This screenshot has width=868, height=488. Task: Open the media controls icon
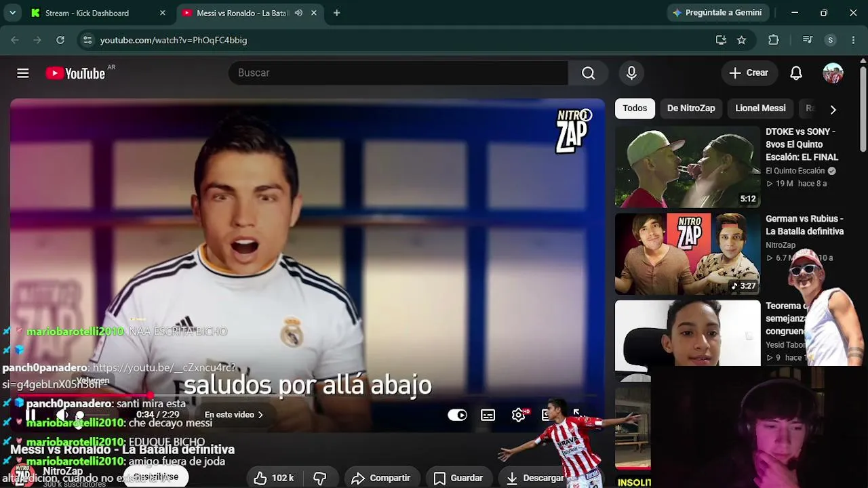point(807,40)
